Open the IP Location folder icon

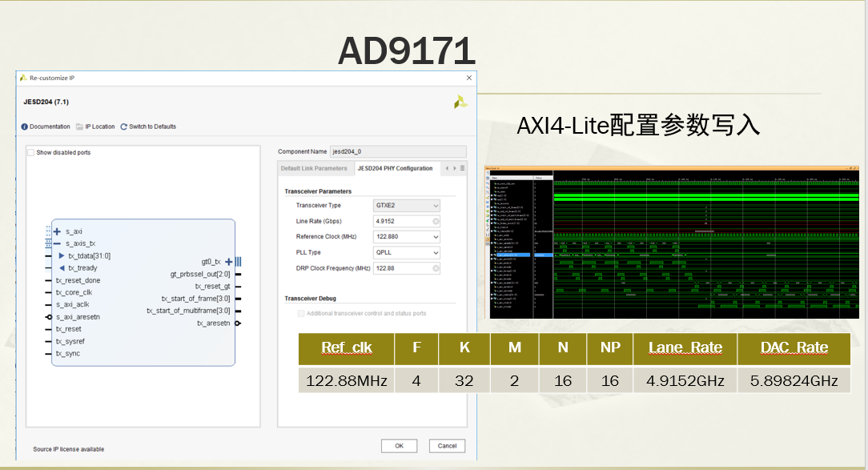click(x=80, y=127)
